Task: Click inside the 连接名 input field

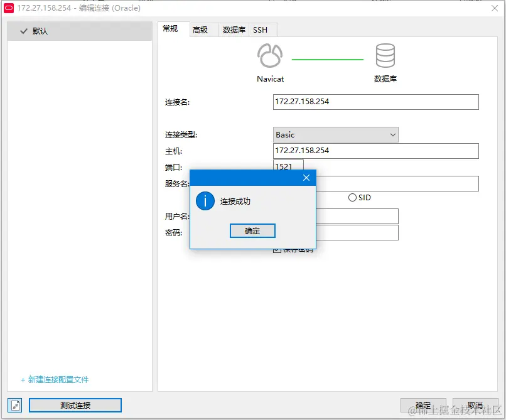Action: point(375,102)
